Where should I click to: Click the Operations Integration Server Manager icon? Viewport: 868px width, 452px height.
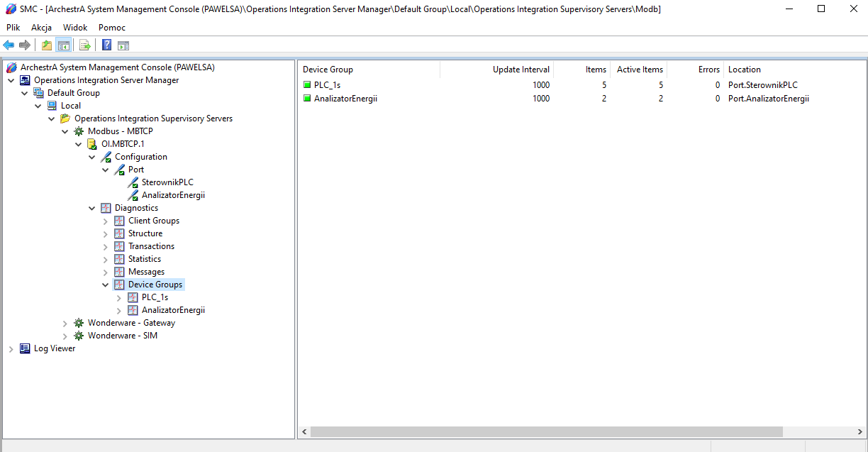[x=26, y=80]
